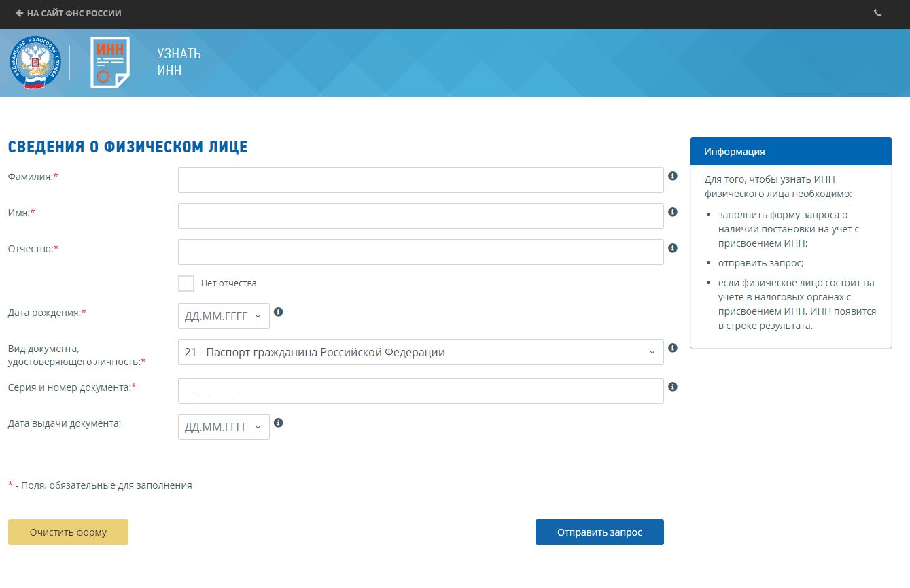Focus the Серия и номер документа field
This screenshot has height=588, width=910.
[420, 391]
